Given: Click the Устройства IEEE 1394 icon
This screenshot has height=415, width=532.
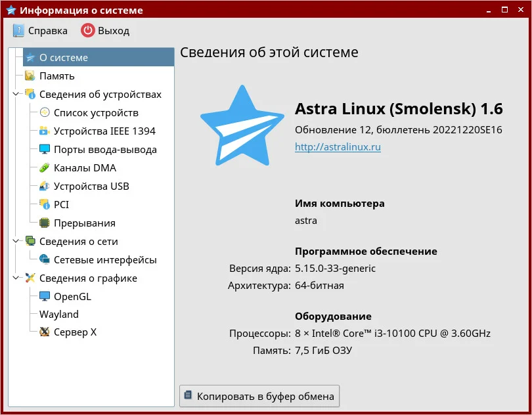Looking at the screenshot, I should [x=45, y=131].
